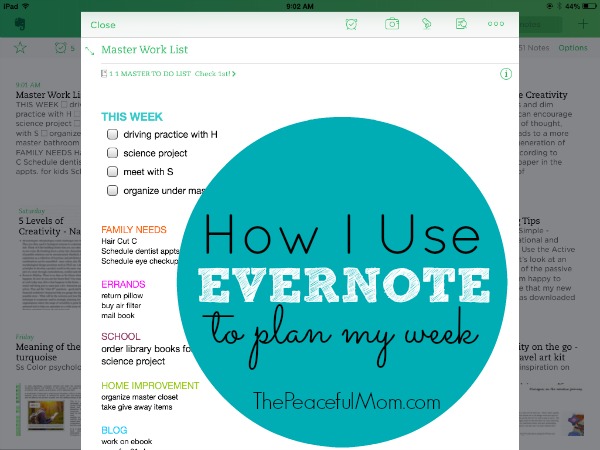Tap the take give away items line
The height and width of the screenshot is (450, 600).
pyautogui.click(x=137, y=407)
